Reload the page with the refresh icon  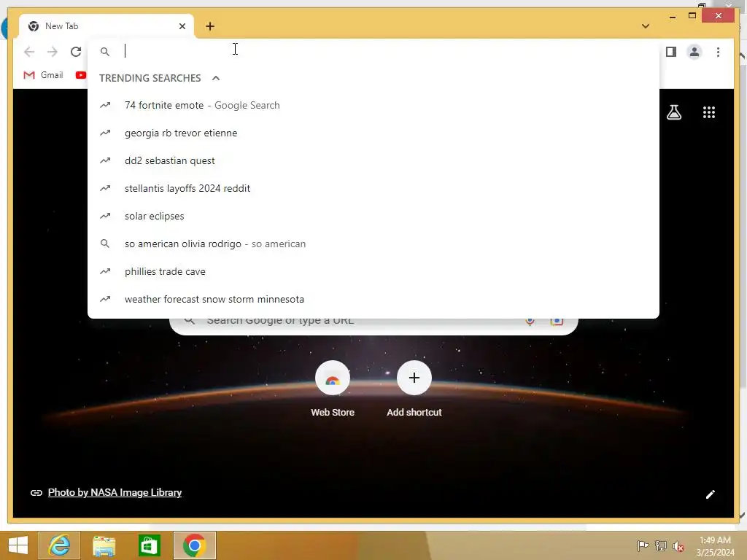point(76,52)
